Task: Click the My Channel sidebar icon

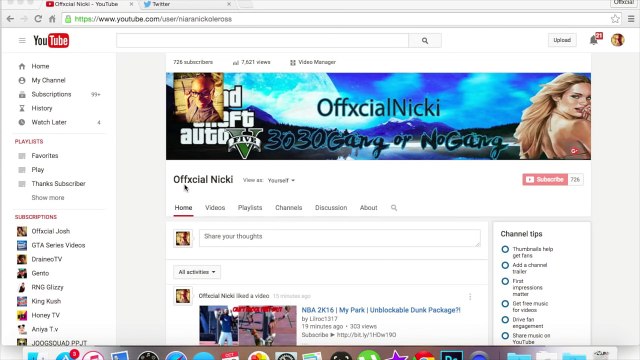Action: pyautogui.click(x=22, y=80)
